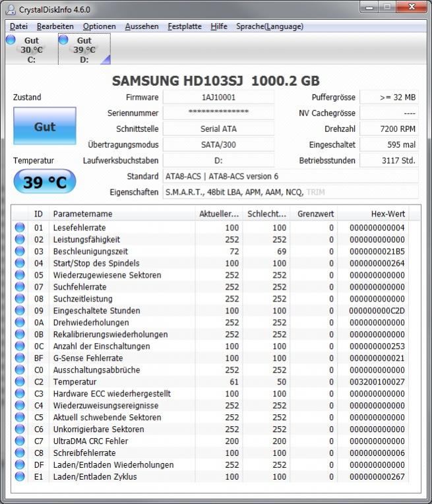Click status orb beside Aktuell schwebende Sektoren

pos(20,417)
